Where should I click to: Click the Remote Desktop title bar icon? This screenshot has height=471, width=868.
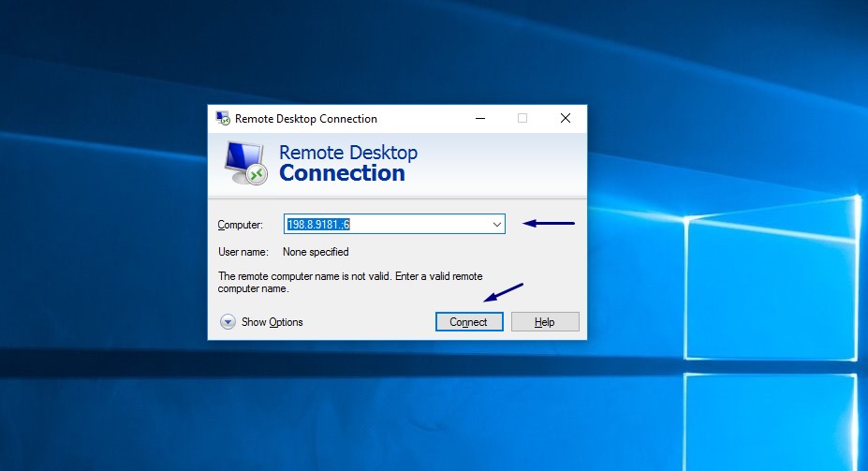(x=223, y=118)
